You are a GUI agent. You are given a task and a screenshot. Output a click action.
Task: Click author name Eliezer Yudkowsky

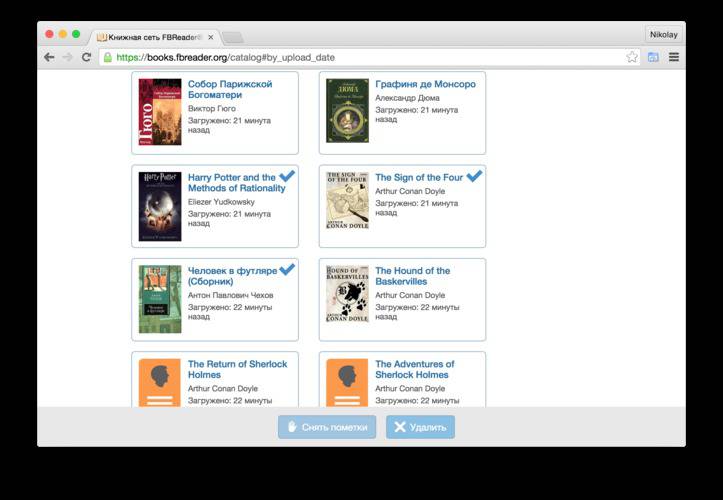(x=221, y=202)
